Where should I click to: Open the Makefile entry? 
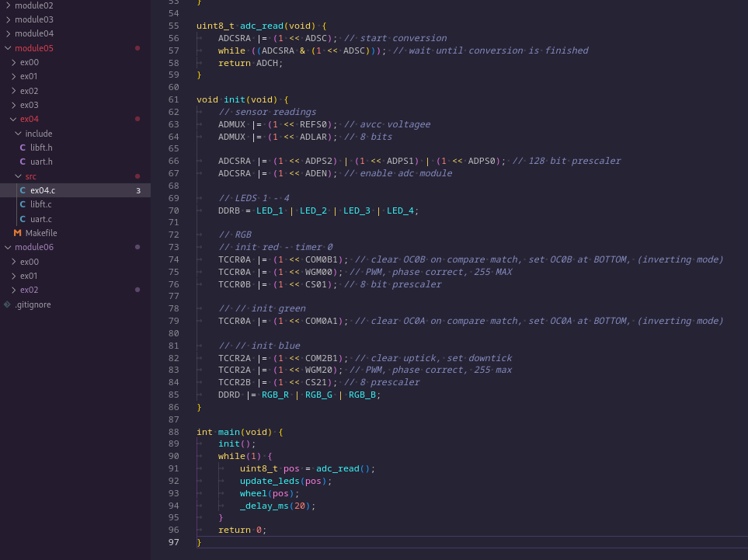point(41,233)
